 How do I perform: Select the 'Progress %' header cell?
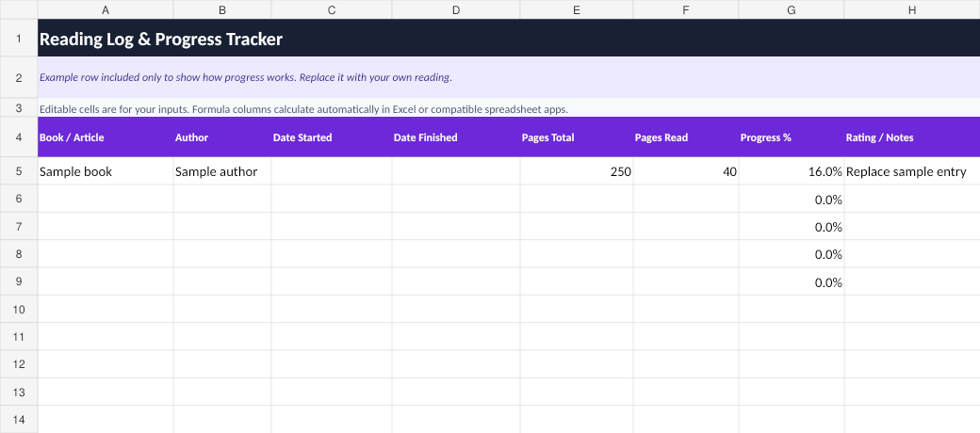[x=792, y=137]
